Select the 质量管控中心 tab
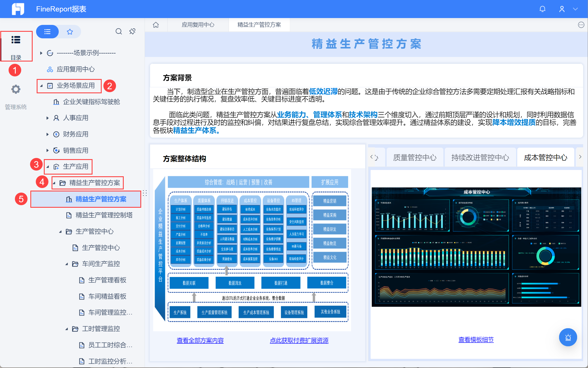Viewport: 588px width, 368px height. tap(414, 157)
